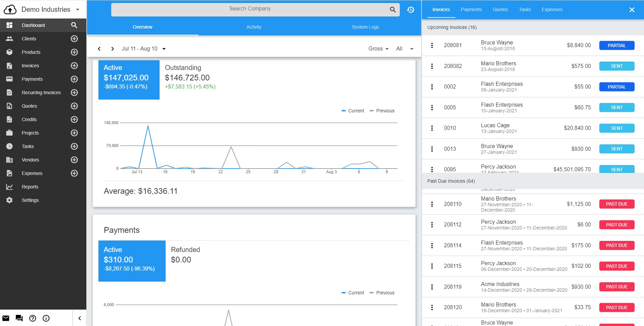Image resolution: width=644 pixels, height=326 pixels.
Task: Add a new client with the plus icon
Action: (x=74, y=38)
